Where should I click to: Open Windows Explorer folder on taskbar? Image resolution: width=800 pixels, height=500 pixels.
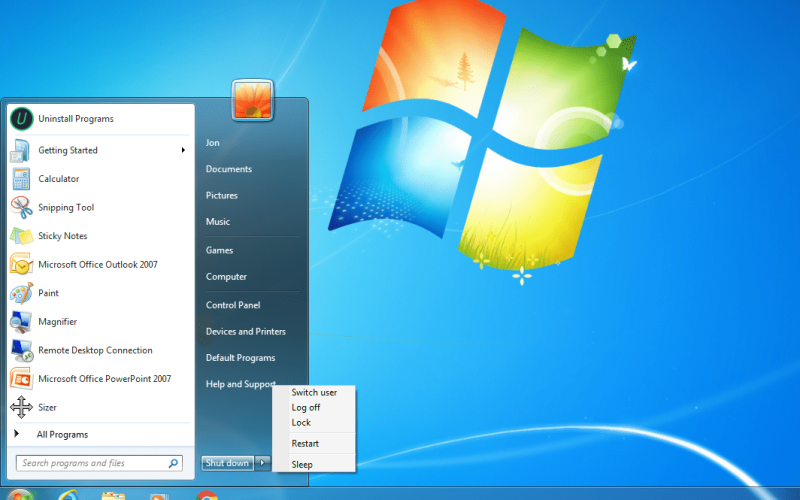113,495
